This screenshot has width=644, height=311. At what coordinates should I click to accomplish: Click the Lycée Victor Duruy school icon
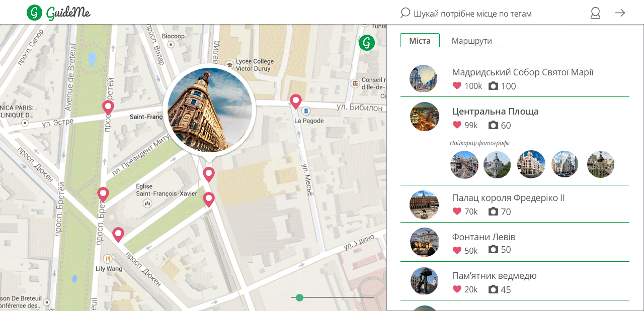(x=230, y=64)
